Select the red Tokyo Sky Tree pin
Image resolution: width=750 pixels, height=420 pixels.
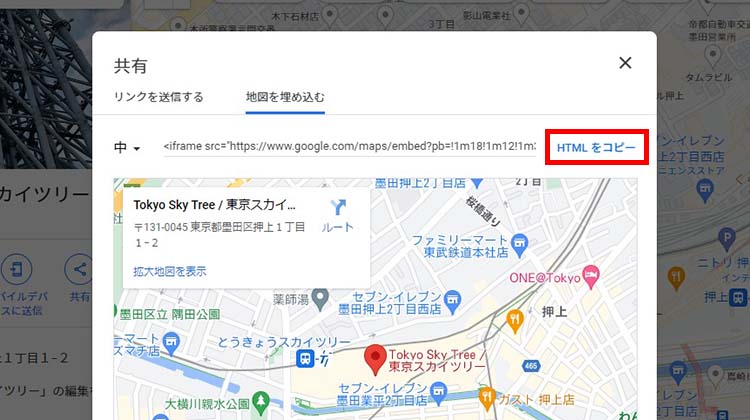point(375,359)
